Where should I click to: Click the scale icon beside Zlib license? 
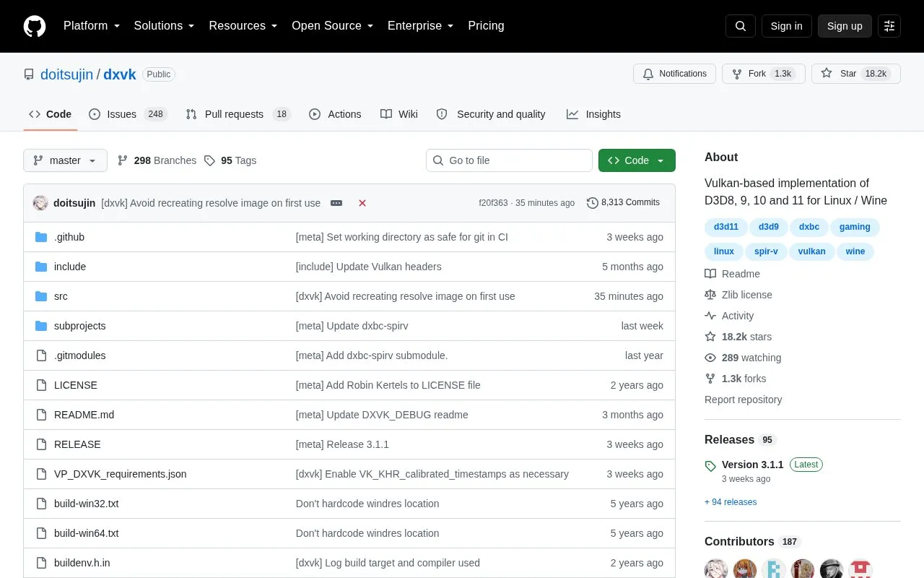[710, 295]
